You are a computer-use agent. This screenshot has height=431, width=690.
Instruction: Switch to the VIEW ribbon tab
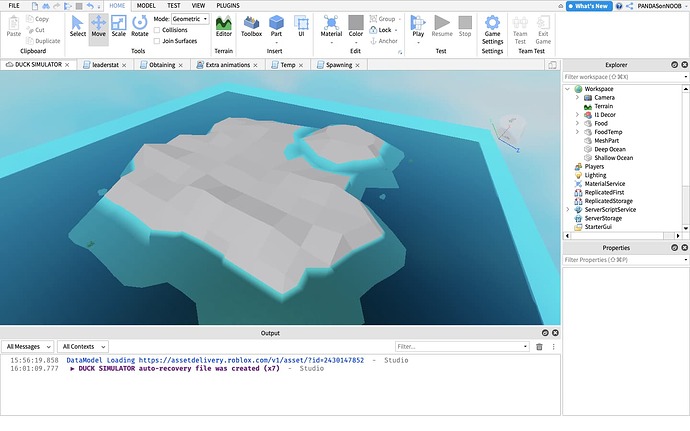tap(198, 6)
